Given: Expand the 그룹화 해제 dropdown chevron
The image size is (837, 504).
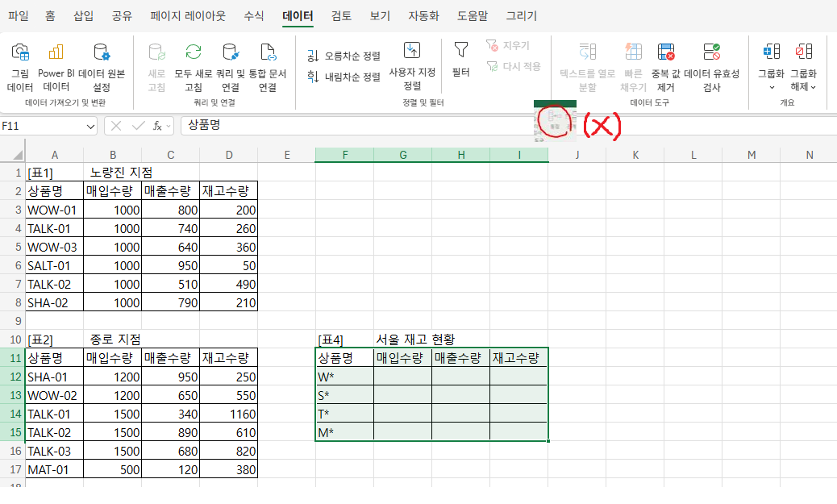Looking at the screenshot, I should pos(813,88).
